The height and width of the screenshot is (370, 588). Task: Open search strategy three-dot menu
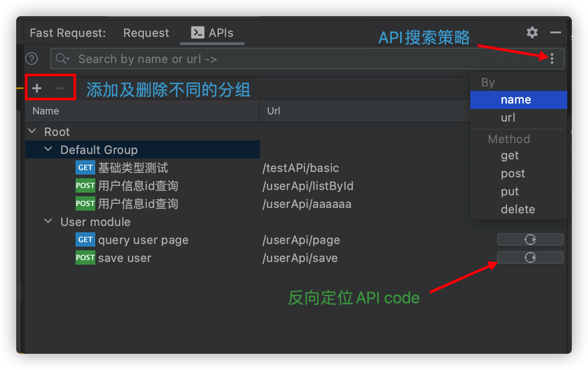point(552,59)
